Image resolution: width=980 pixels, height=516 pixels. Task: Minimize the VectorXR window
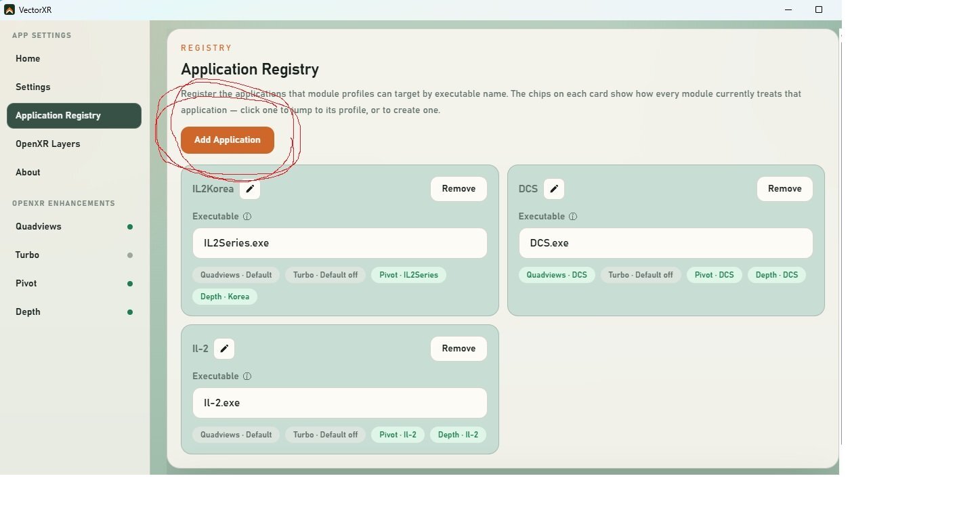click(788, 9)
